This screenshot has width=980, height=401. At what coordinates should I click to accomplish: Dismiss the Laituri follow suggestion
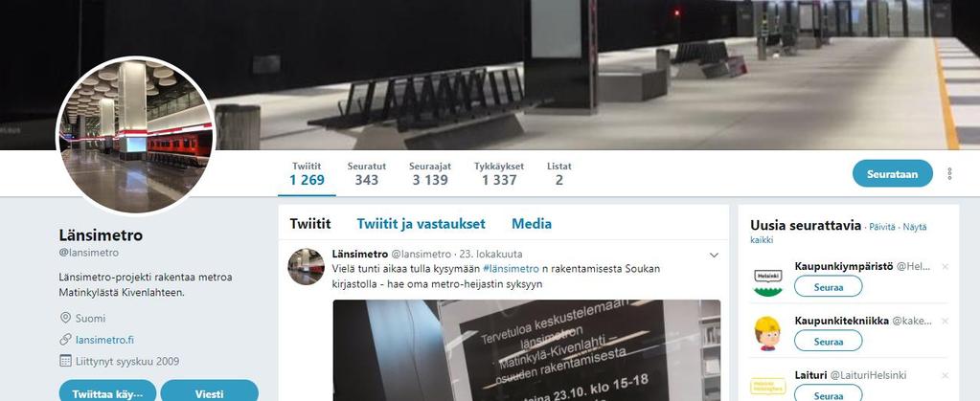945,375
